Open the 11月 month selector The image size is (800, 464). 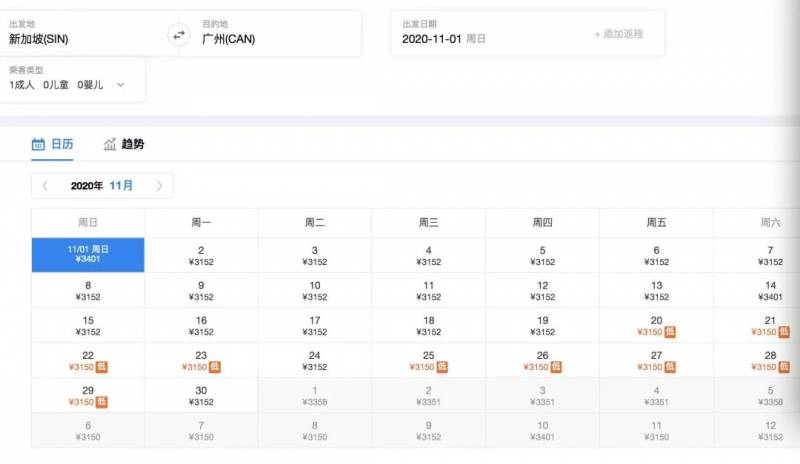point(121,185)
